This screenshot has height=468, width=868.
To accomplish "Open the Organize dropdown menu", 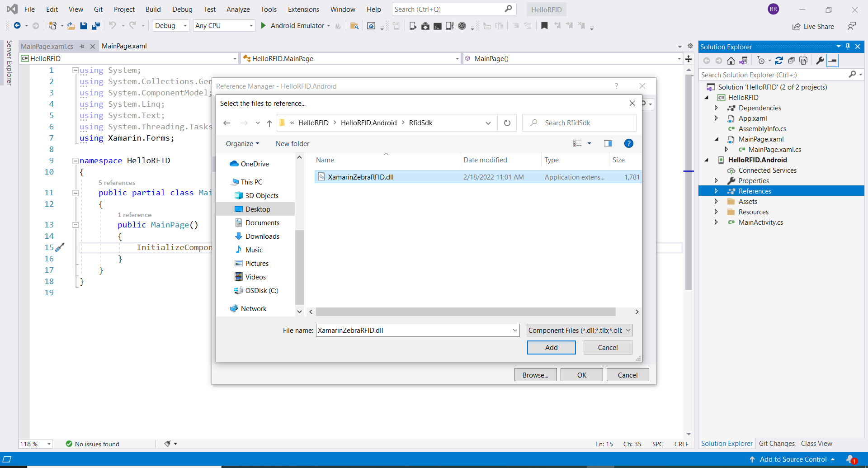I will [x=243, y=144].
